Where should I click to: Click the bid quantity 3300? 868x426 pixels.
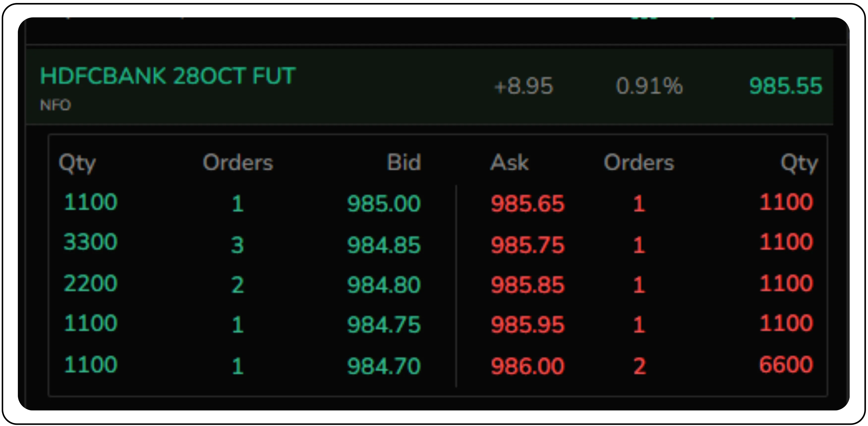(90, 242)
